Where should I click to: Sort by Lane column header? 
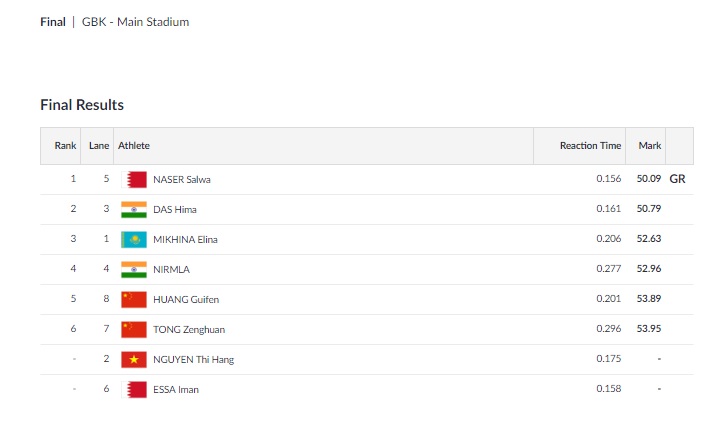pyautogui.click(x=99, y=146)
